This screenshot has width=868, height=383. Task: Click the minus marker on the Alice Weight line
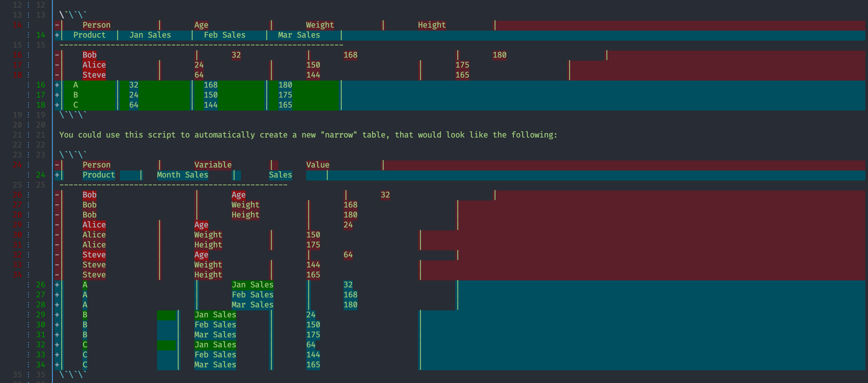click(x=57, y=235)
